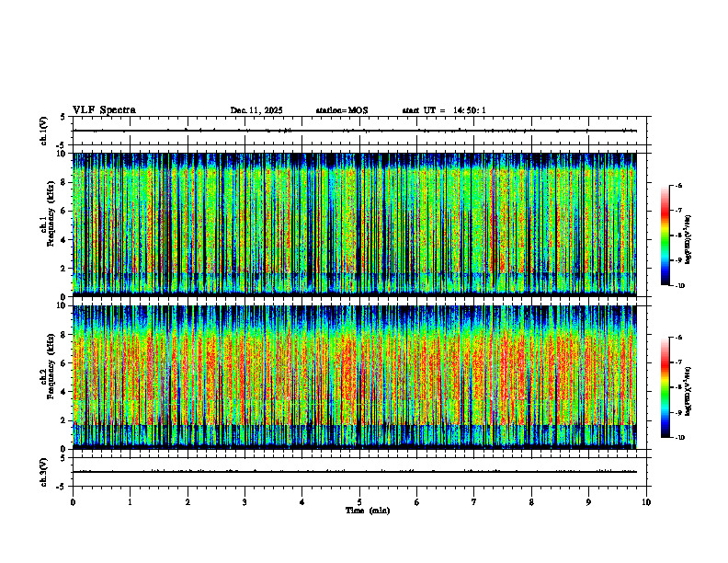Select ch.1 colorbar "log(PSD)(V²/Hz)" label
The height and width of the screenshot is (563, 728).
coord(688,240)
